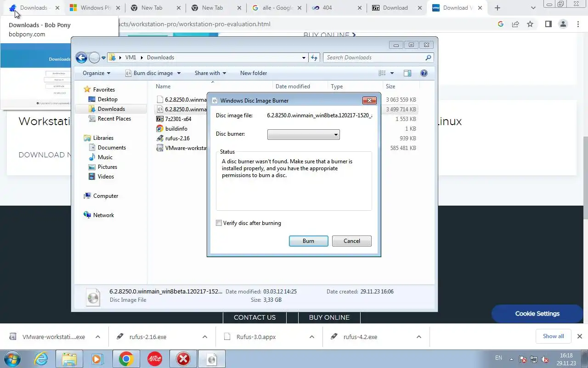Select Libraries in the navigation pane
This screenshot has width=588, height=368.
pyautogui.click(x=103, y=138)
